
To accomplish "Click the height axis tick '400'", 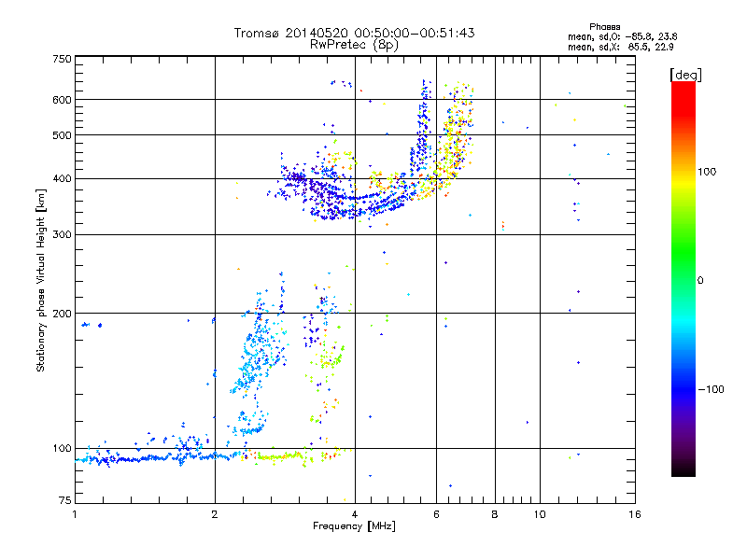I will (x=62, y=179).
